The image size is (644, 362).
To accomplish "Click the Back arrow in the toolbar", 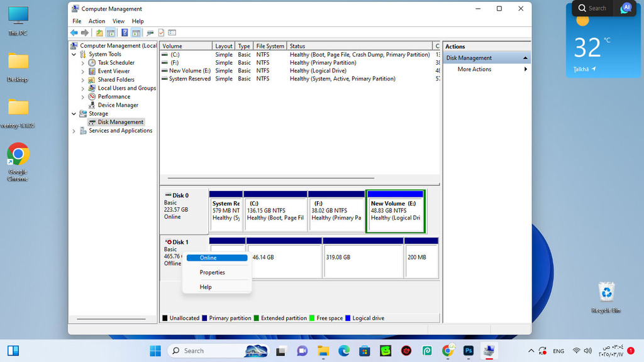I will (74, 33).
